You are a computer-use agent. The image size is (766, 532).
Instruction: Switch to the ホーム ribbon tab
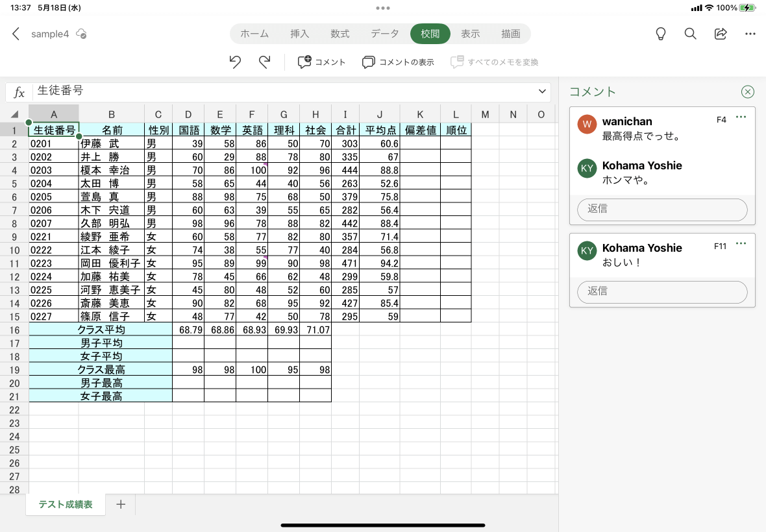[254, 34]
